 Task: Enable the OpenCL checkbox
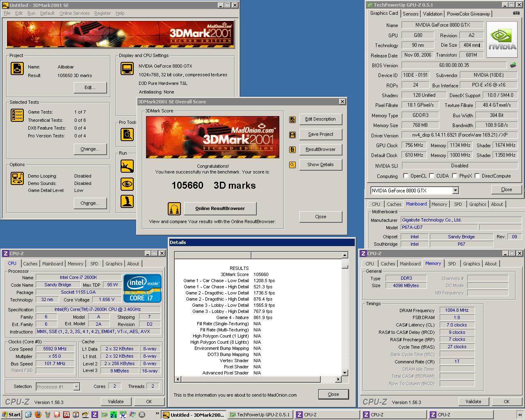point(406,176)
